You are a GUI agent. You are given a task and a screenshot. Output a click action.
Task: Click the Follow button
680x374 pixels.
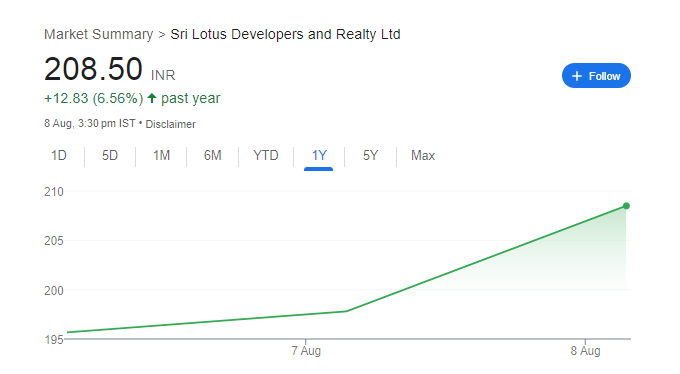[596, 75]
